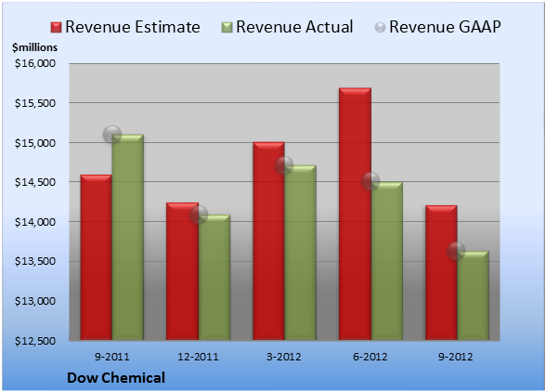Click the GAAP sphere marker for 9-2011
Image resolution: width=546 pixels, height=392 pixels.
point(112,134)
